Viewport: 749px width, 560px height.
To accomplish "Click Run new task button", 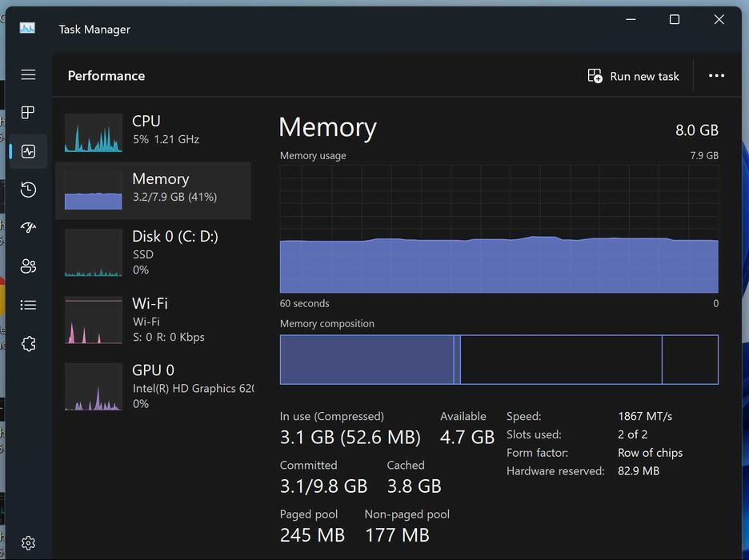I will click(x=633, y=76).
